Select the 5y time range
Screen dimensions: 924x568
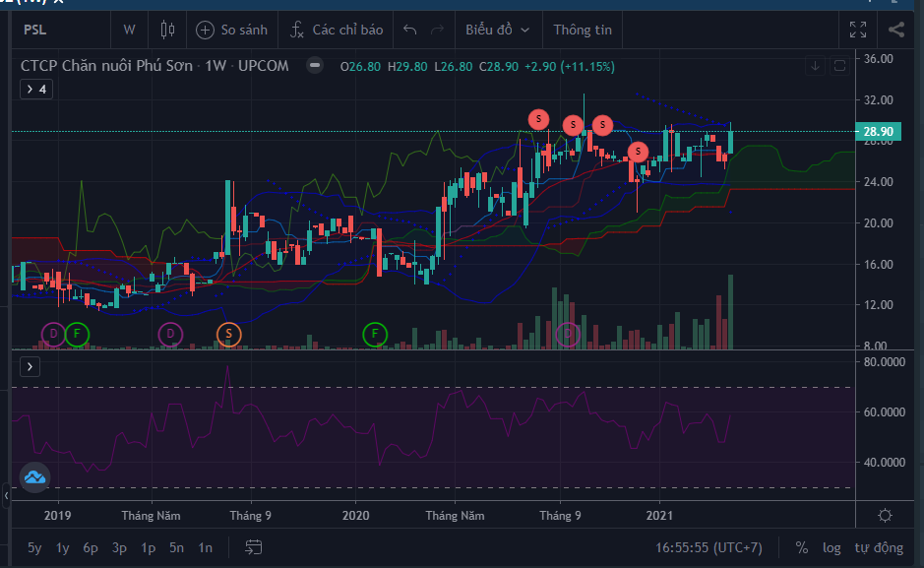(34, 546)
